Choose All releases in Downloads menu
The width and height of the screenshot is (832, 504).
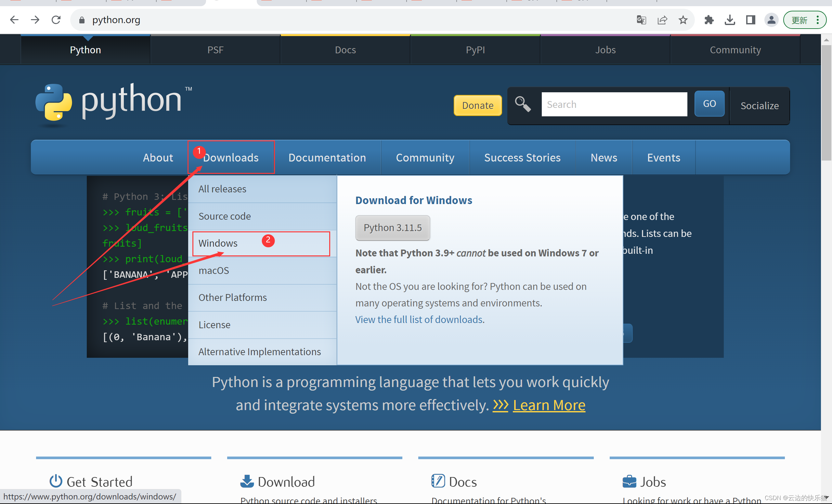click(x=262, y=189)
